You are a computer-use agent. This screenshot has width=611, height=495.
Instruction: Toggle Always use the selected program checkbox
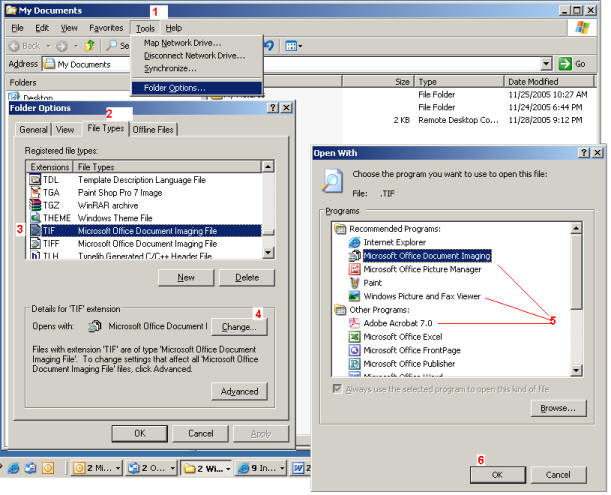pyautogui.click(x=337, y=389)
